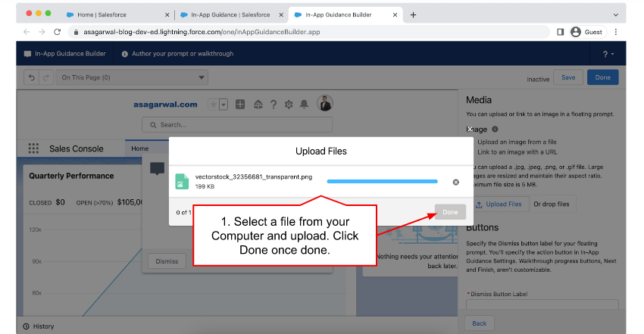Open the app launcher dots grid

click(33, 148)
